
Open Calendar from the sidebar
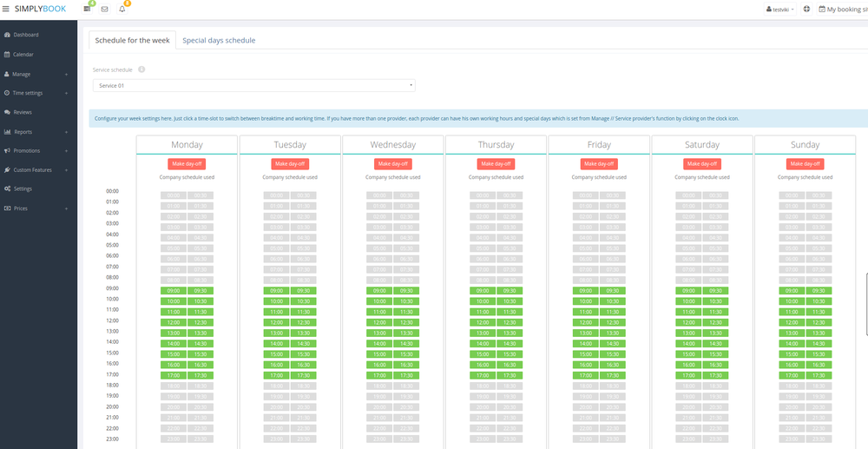pyautogui.click(x=23, y=54)
